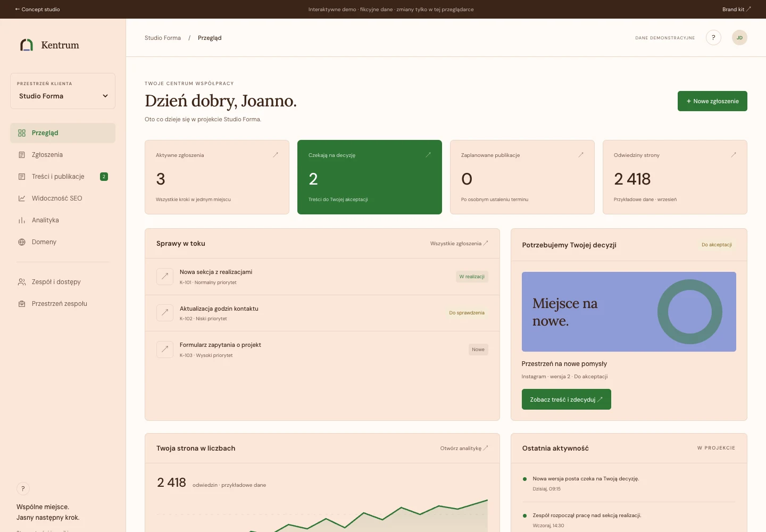Click the arrow icon beside Aktualizacja godzin kontaktu
Viewport: 766px width, 532px height.
pyautogui.click(x=165, y=313)
